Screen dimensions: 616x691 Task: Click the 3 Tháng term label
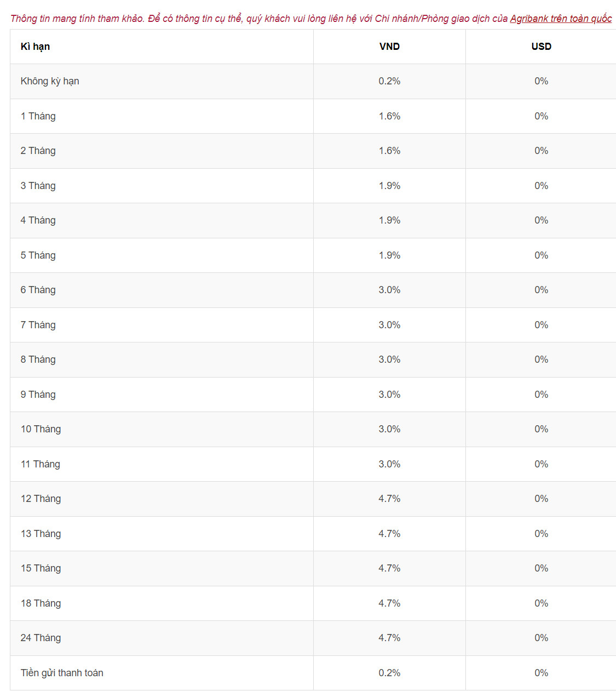click(x=38, y=186)
